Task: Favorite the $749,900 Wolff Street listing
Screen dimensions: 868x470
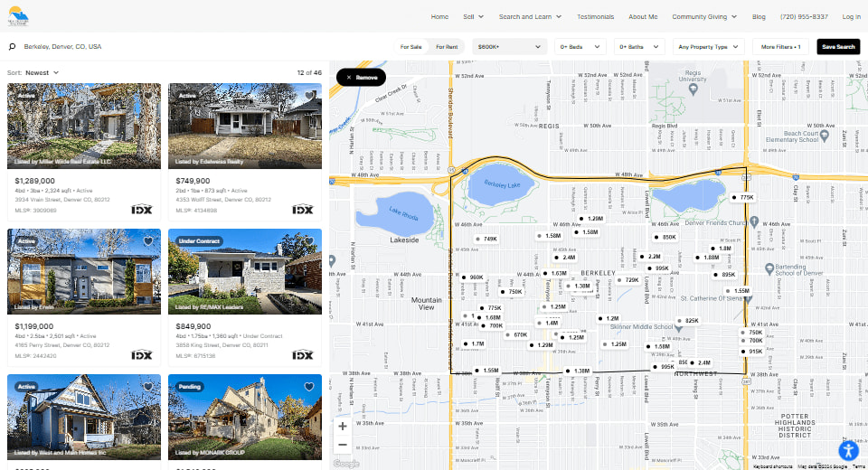Action: [309, 96]
